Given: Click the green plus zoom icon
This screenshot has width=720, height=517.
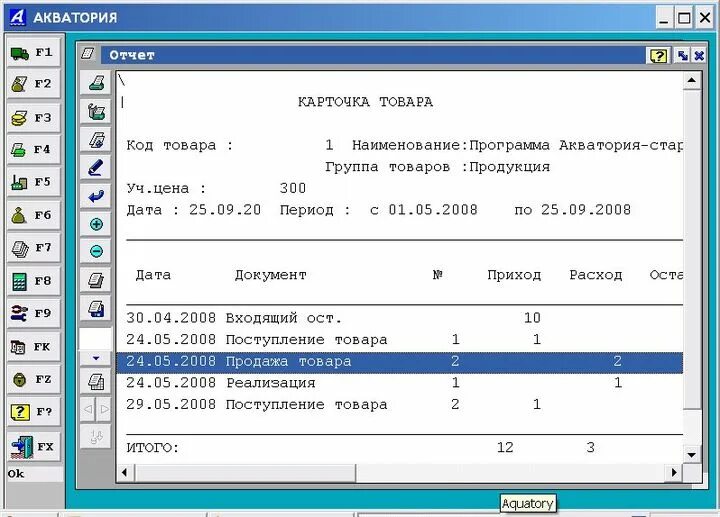Looking at the screenshot, I should [x=96, y=224].
